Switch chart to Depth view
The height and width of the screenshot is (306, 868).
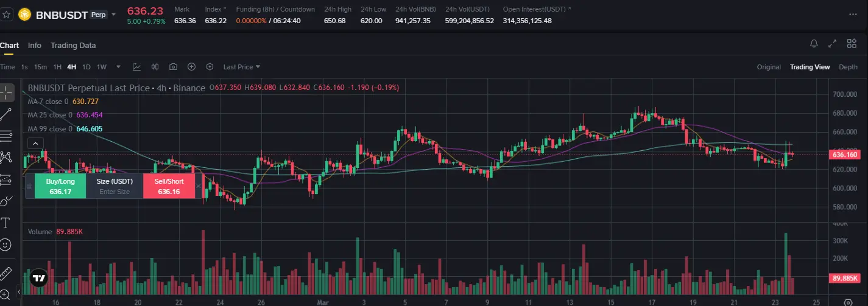coord(848,67)
